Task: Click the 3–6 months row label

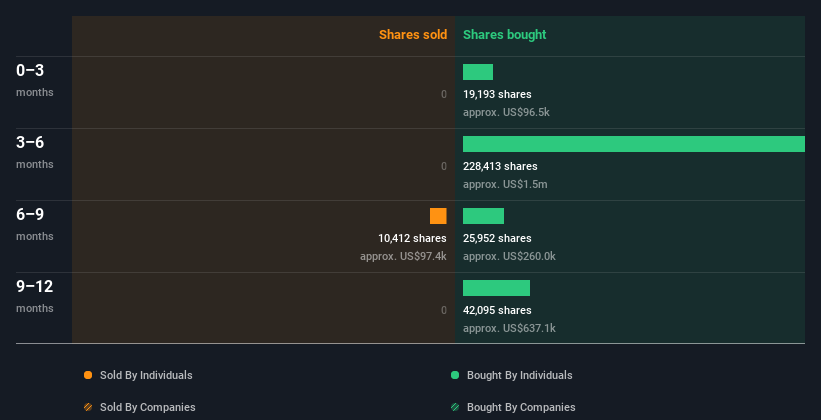Action: click(35, 152)
